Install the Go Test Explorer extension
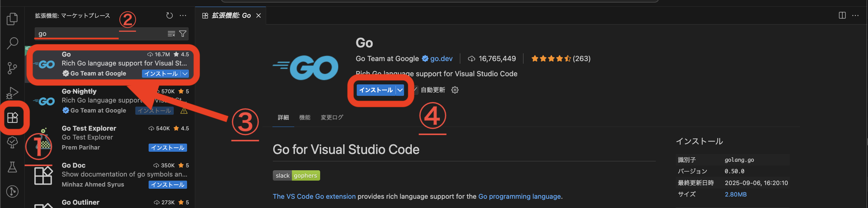Image resolution: width=868 pixels, height=208 pixels. tap(167, 148)
